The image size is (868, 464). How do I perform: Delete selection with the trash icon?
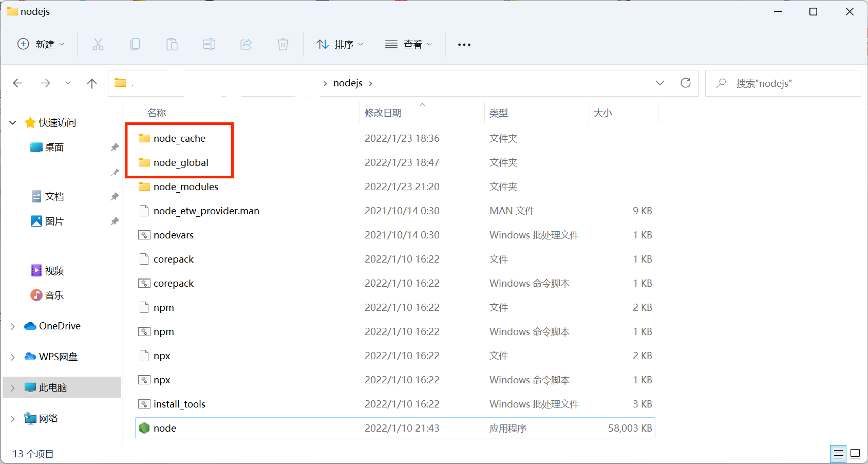tap(283, 44)
